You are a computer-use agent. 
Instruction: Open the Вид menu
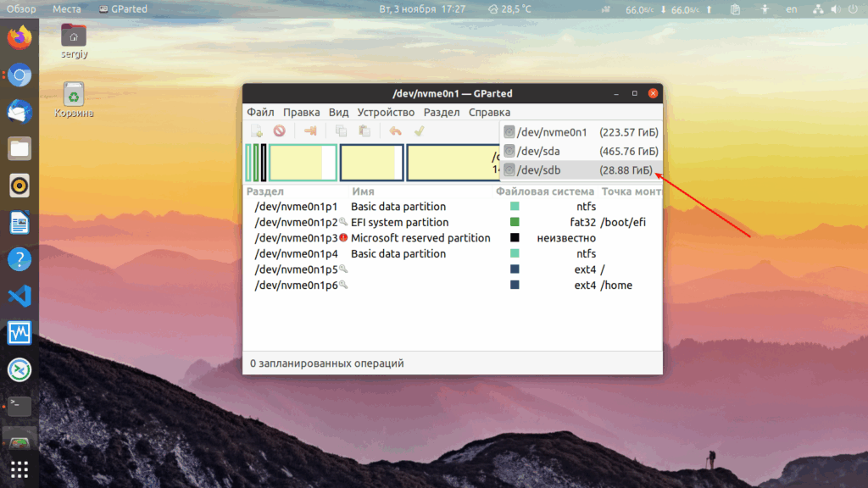338,113
